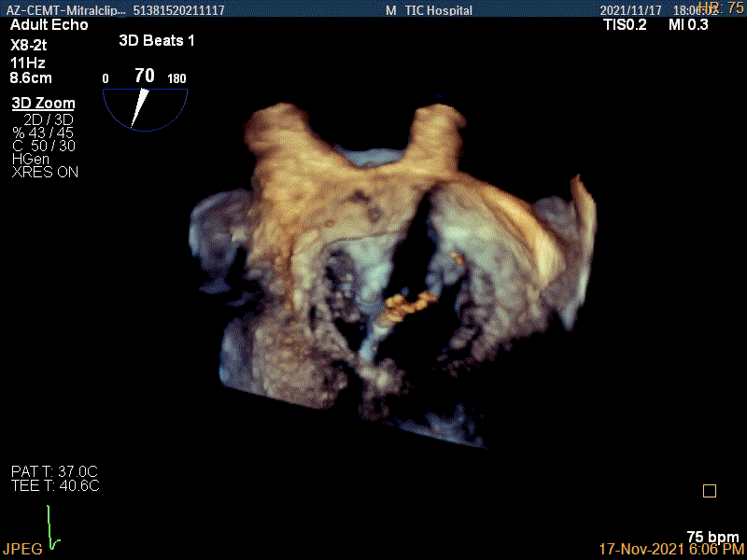Click the TEE T: 40.6C temperature
This screenshot has width=747, height=560.
tap(55, 485)
